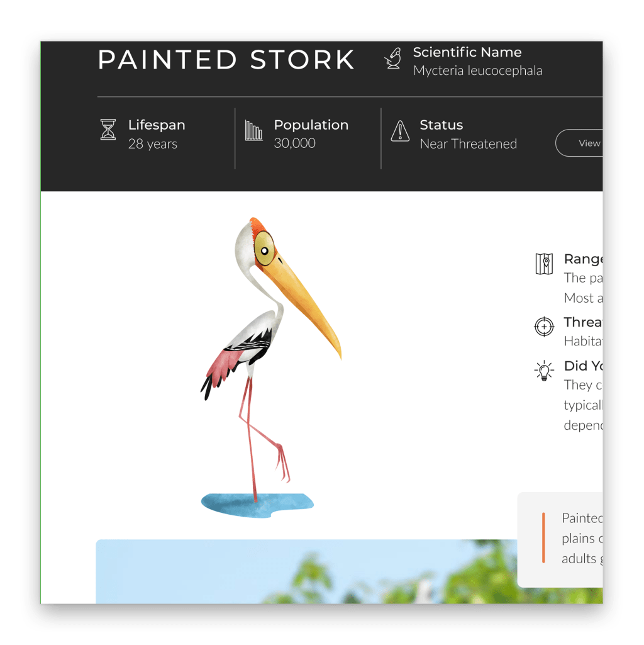The width and height of the screenshot is (644, 645).
Task: Click the 28 years lifespan value
Action: point(153,144)
